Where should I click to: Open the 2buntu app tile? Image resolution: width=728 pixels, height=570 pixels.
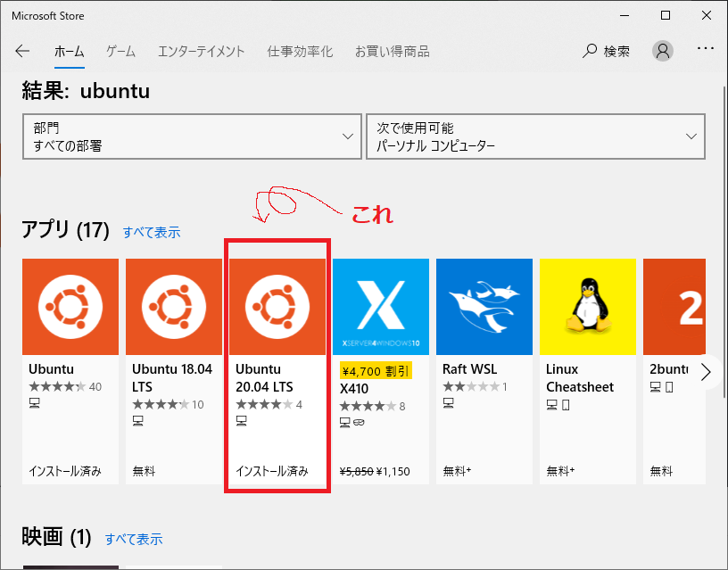[674, 307]
